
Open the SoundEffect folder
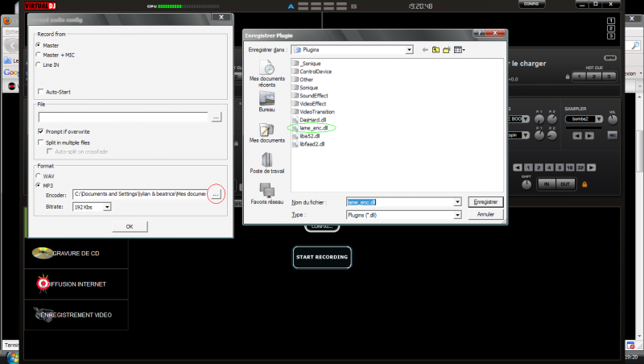(310, 96)
